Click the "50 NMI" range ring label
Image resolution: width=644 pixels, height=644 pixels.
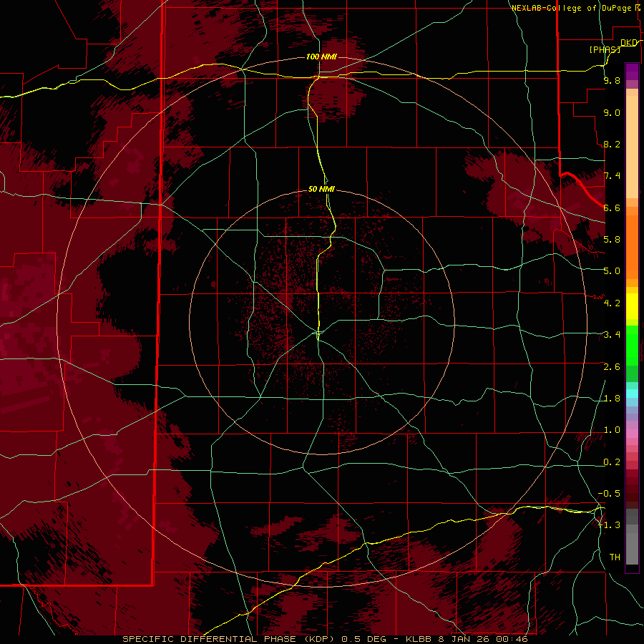(x=321, y=189)
